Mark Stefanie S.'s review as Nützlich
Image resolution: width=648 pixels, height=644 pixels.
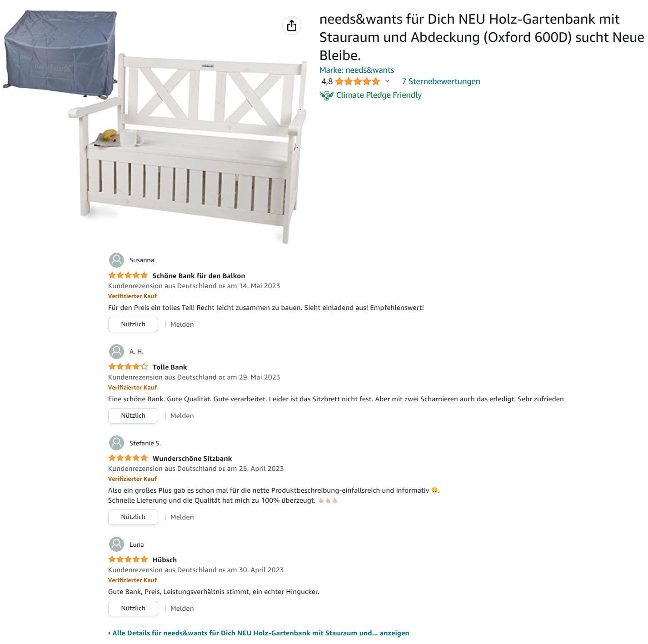click(133, 517)
